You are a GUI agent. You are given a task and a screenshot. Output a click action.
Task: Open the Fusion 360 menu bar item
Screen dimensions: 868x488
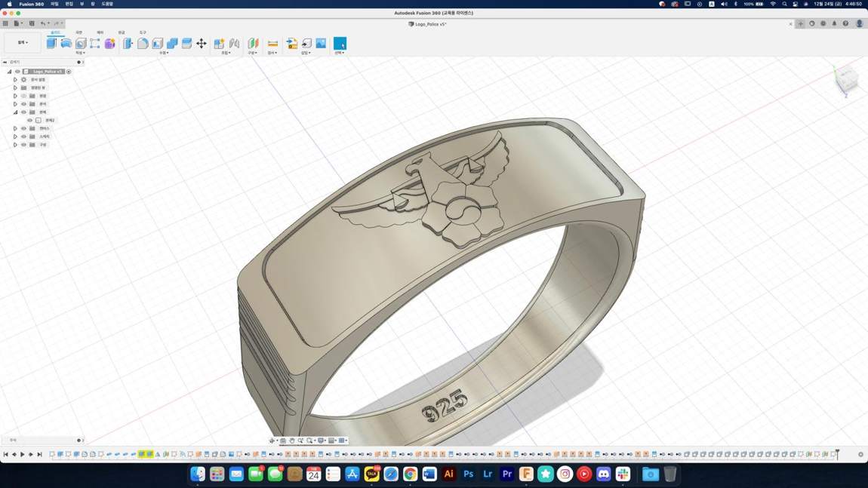click(32, 4)
